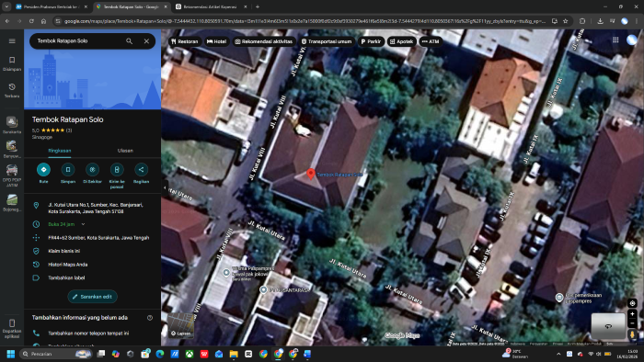Open File Explorer from the taskbar

pos(234,354)
